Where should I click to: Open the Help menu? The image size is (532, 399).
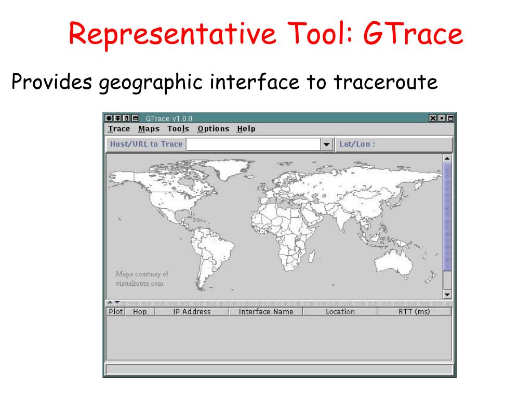coord(246,129)
